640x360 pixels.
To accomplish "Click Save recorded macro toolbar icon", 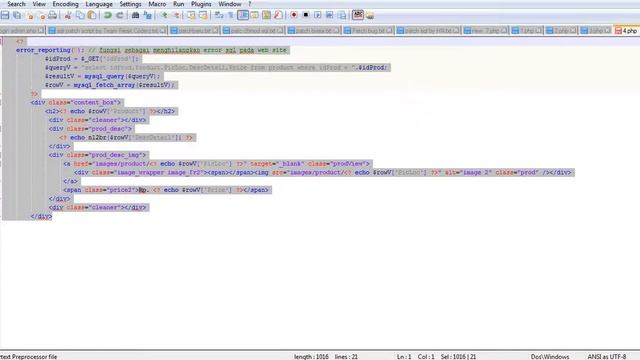I will click(342, 16).
